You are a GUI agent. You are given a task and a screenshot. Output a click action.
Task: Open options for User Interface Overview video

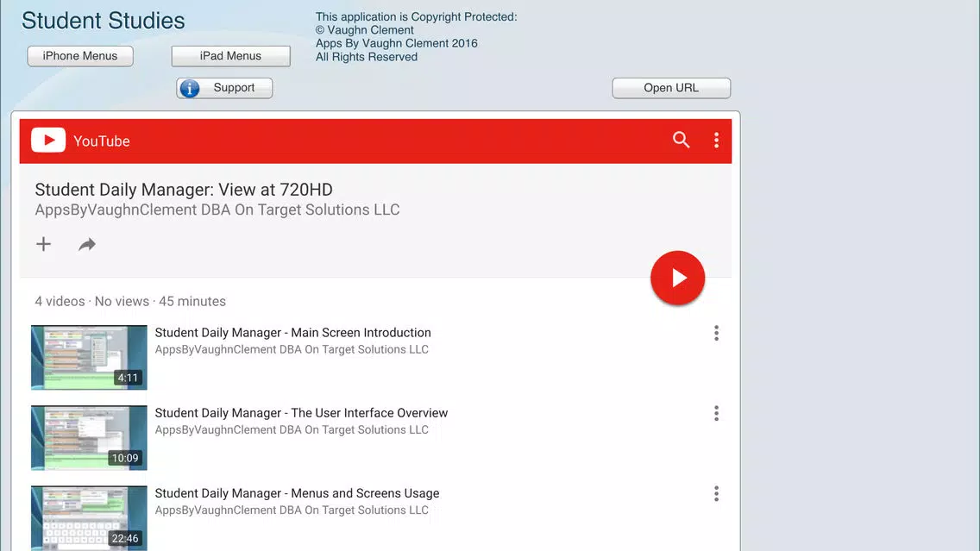(716, 413)
